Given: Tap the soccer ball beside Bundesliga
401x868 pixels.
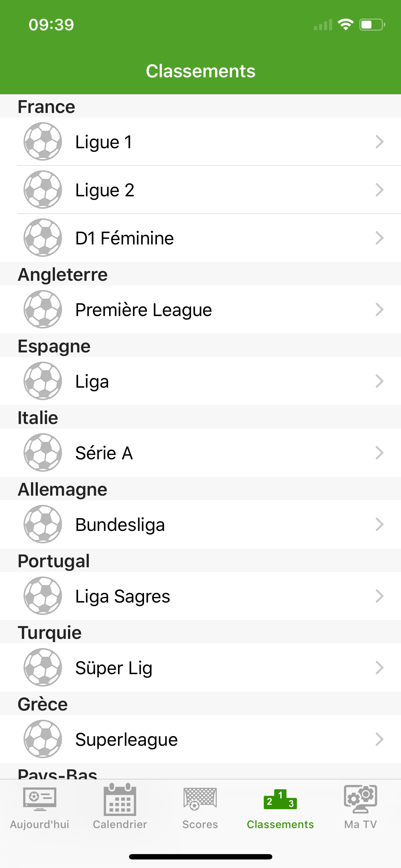Looking at the screenshot, I should click(x=43, y=524).
